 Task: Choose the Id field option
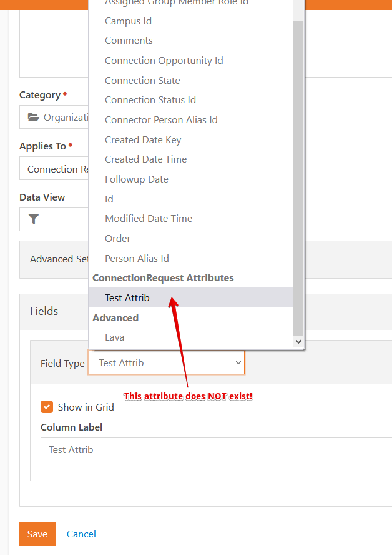pyautogui.click(x=191, y=199)
